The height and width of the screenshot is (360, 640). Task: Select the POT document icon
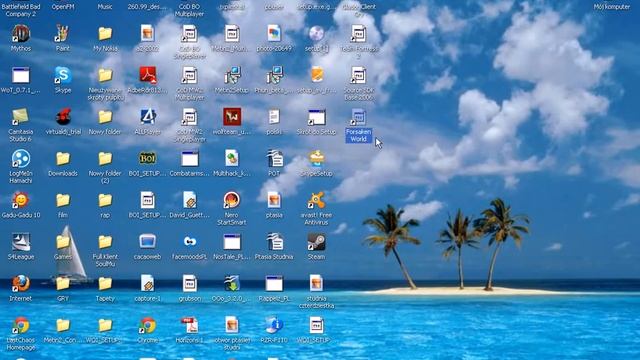(x=274, y=159)
